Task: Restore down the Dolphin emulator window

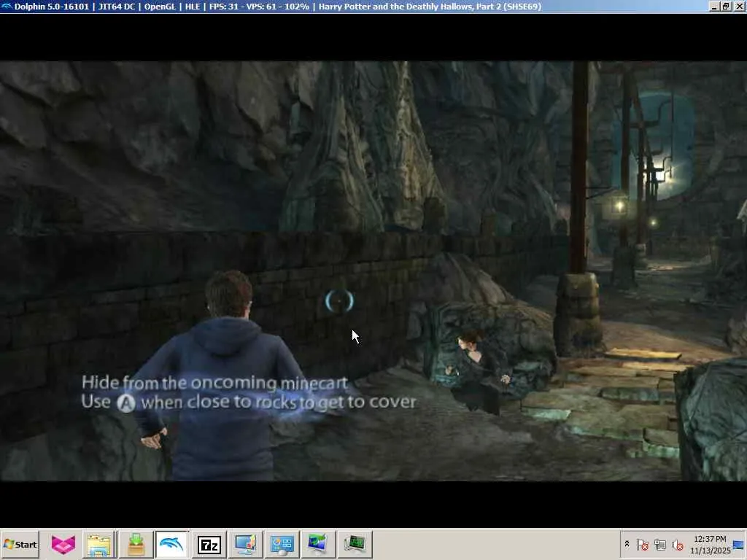Action: [x=726, y=6]
